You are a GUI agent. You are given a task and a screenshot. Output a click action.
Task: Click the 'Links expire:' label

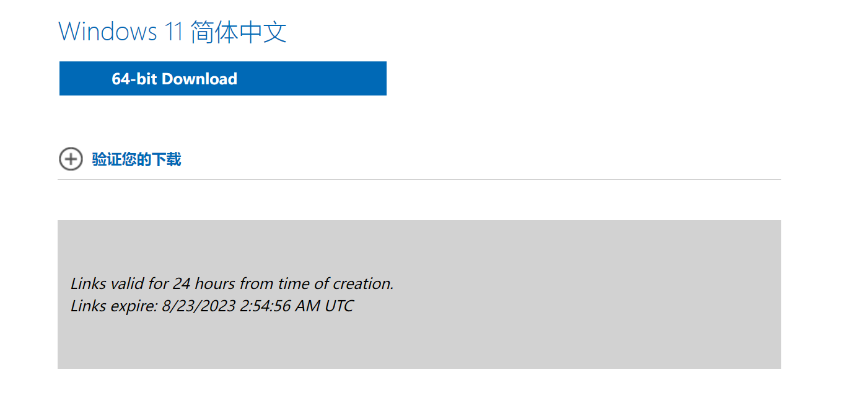pyautogui.click(x=113, y=306)
